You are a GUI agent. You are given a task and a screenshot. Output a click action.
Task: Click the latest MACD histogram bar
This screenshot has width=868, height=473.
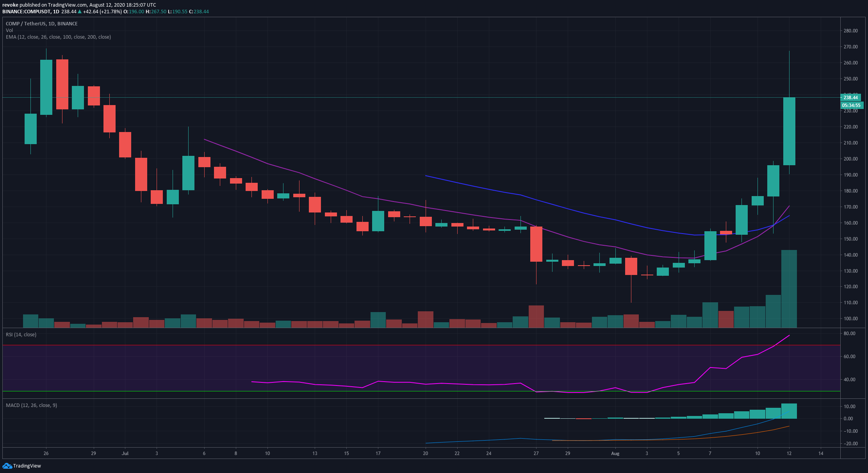point(789,411)
